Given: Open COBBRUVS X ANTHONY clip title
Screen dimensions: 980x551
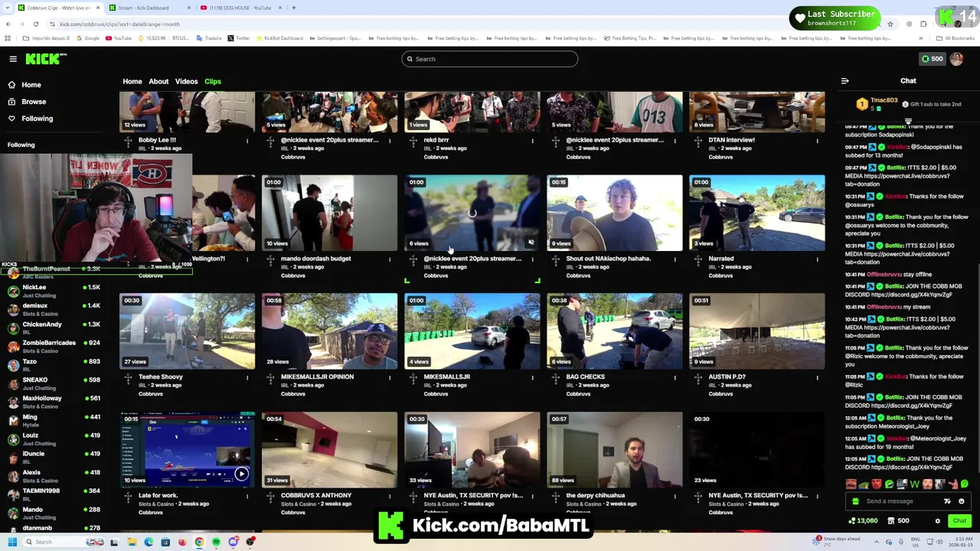Looking at the screenshot, I should 316,495.
